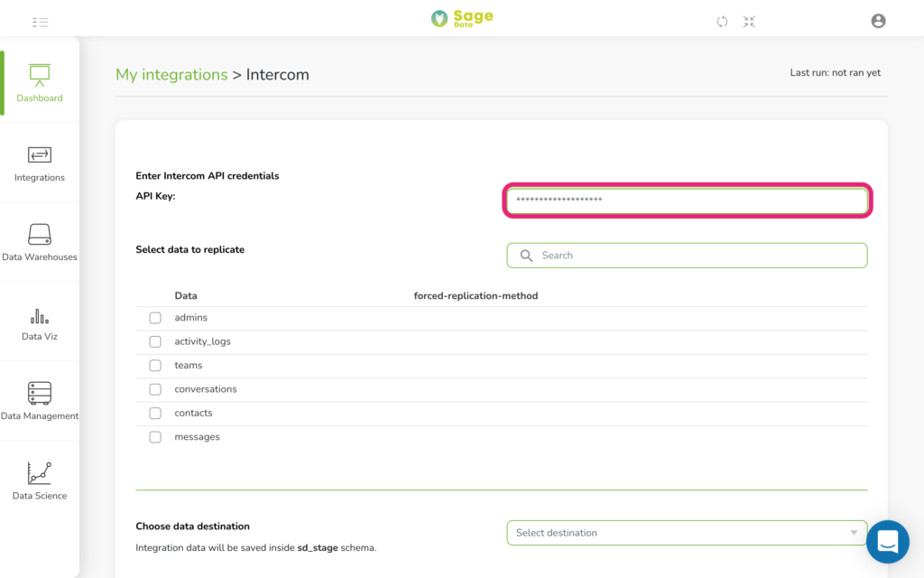Screen dimensions: 924x578
Task: Click the forced-replication-method column header
Action: [476, 295]
